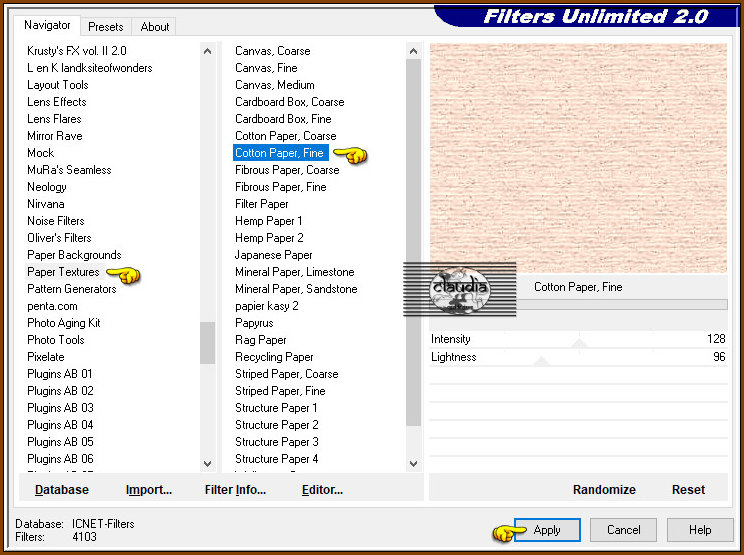Select the Pattern Generators category
The width and height of the screenshot is (744, 555).
pos(72,289)
